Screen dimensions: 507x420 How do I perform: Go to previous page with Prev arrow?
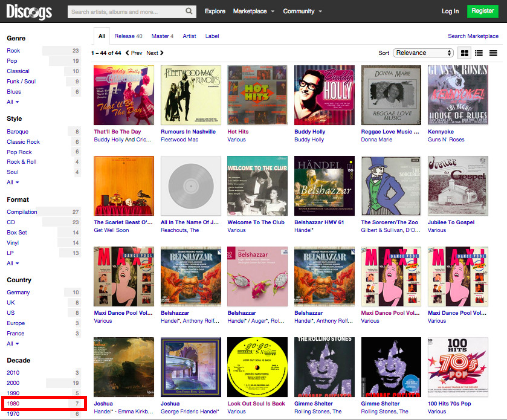click(134, 53)
